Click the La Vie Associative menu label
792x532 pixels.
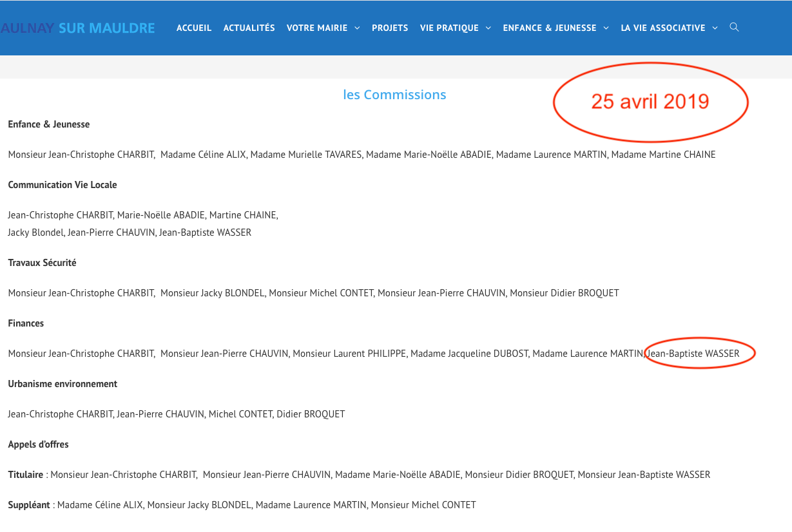662,28
